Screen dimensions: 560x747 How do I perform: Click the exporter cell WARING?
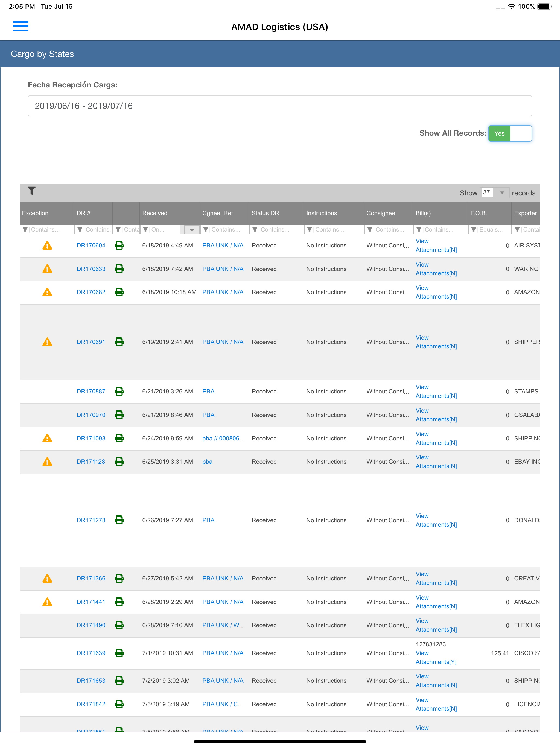(526, 269)
